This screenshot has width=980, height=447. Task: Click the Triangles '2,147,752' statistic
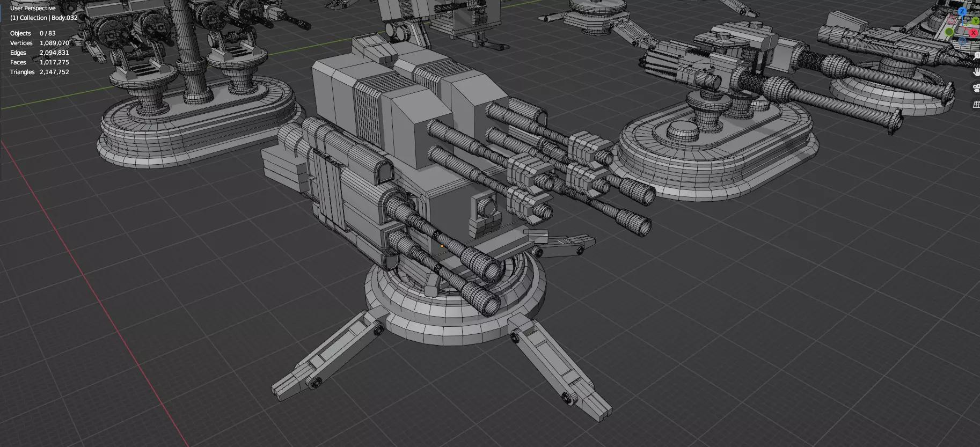click(x=54, y=72)
